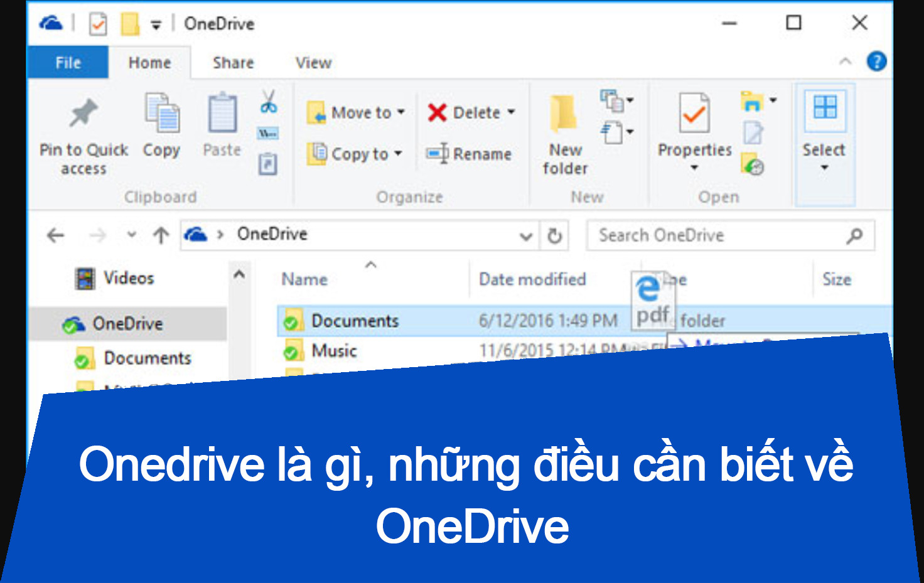Image resolution: width=924 pixels, height=583 pixels.
Task: Open the address bar history dropdown arrow
Action: click(x=526, y=237)
